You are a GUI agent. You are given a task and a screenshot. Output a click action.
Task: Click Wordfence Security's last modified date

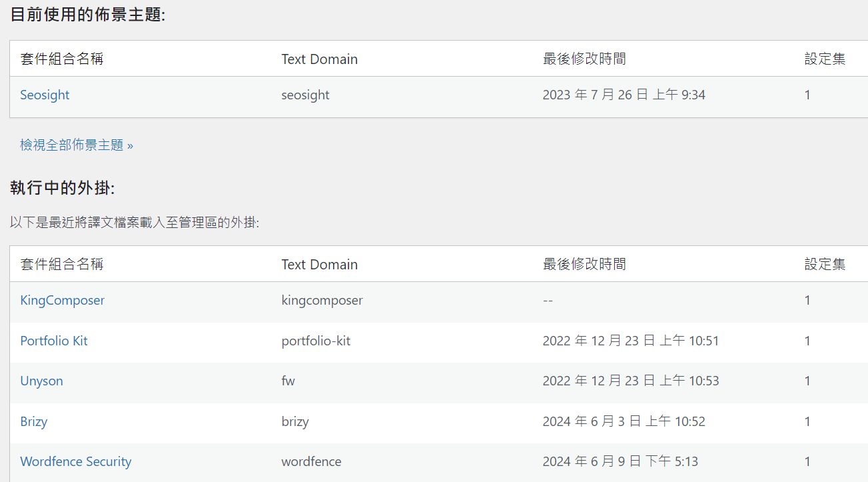tap(620, 461)
